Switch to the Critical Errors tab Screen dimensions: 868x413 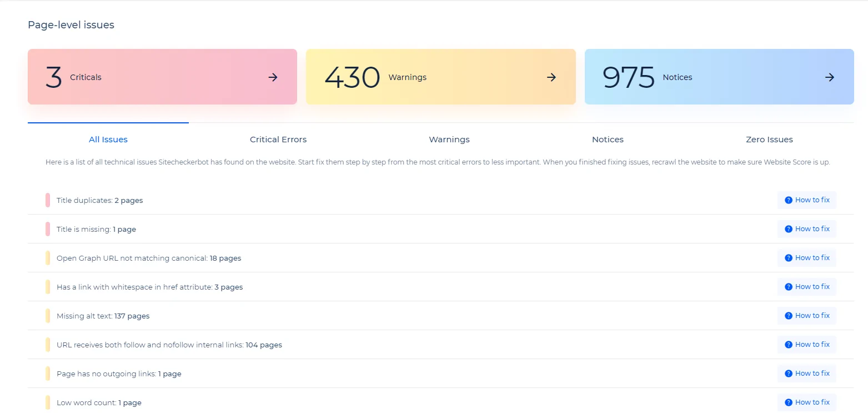278,140
